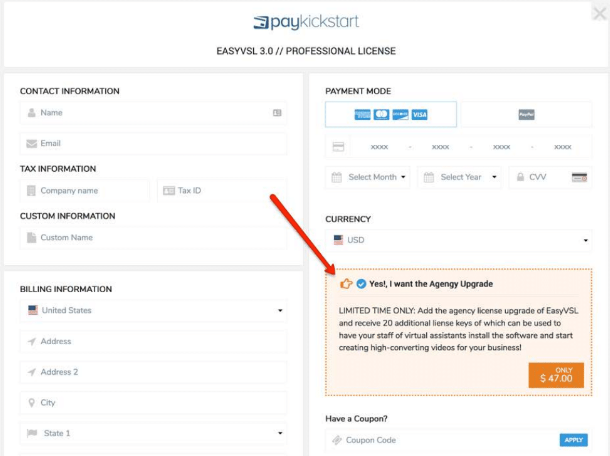Open the United States country dropdown
This screenshot has height=456, width=610.
click(x=153, y=310)
